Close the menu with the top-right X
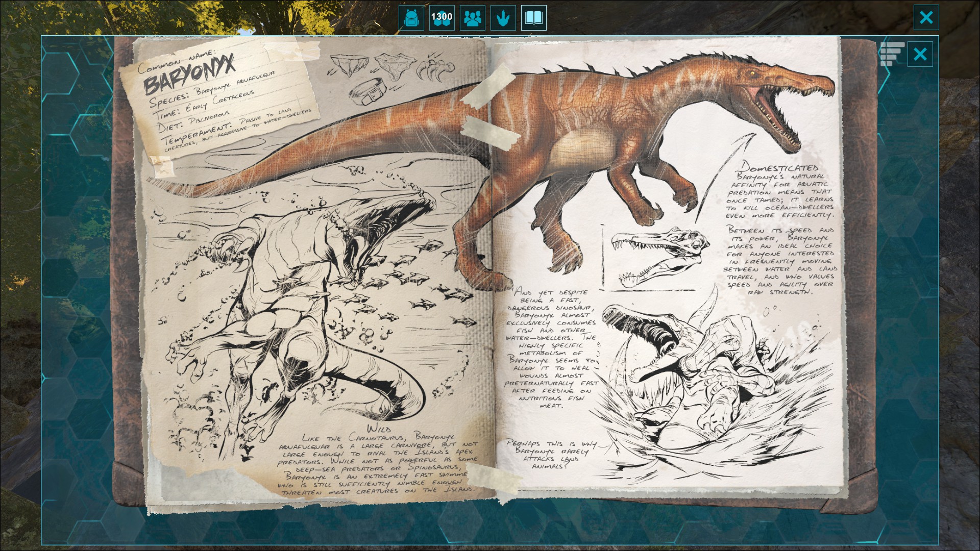The height and width of the screenshot is (551, 980). coord(926,18)
